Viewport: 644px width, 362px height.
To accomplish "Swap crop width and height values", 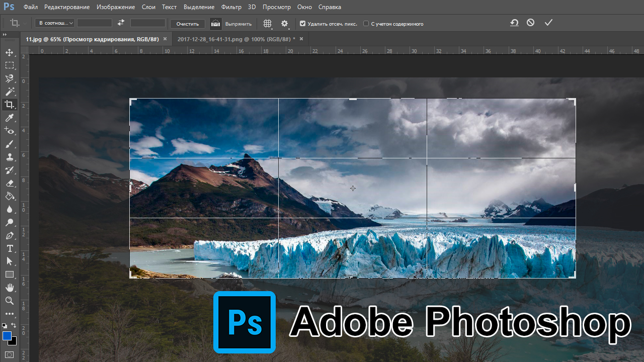I will point(121,23).
